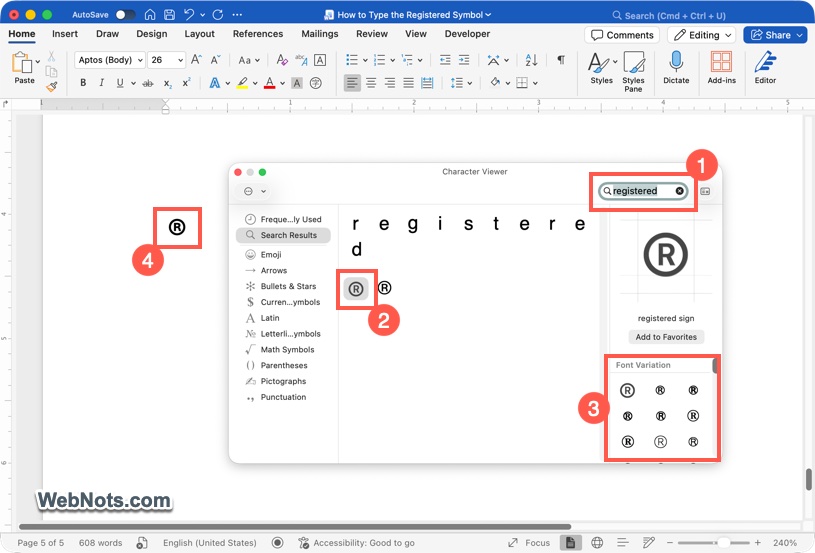Toggle Strikethrough formatting
Viewport: 815px width, 553px height.
148,83
